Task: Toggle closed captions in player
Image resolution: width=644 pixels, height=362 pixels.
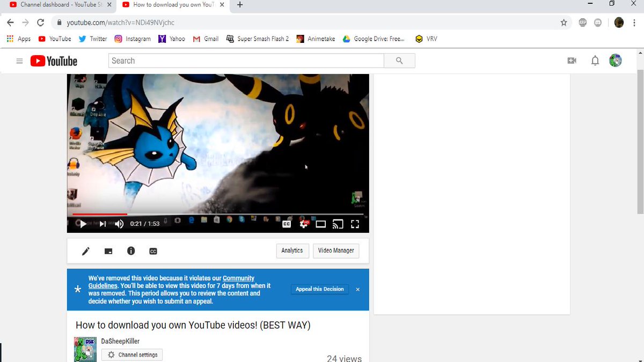Action: 287,224
